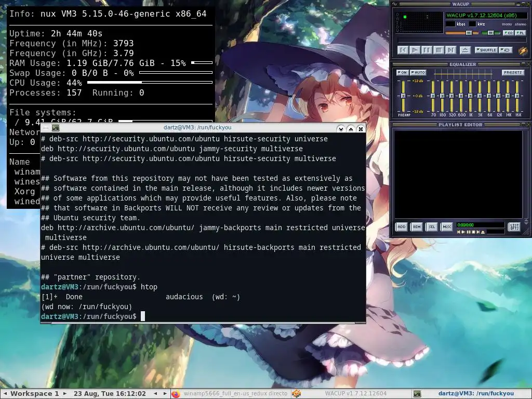The image size is (532, 399).
Task: Click the taskbar clock '23 Aug, Tue 16:12:02'
Action: (110, 394)
